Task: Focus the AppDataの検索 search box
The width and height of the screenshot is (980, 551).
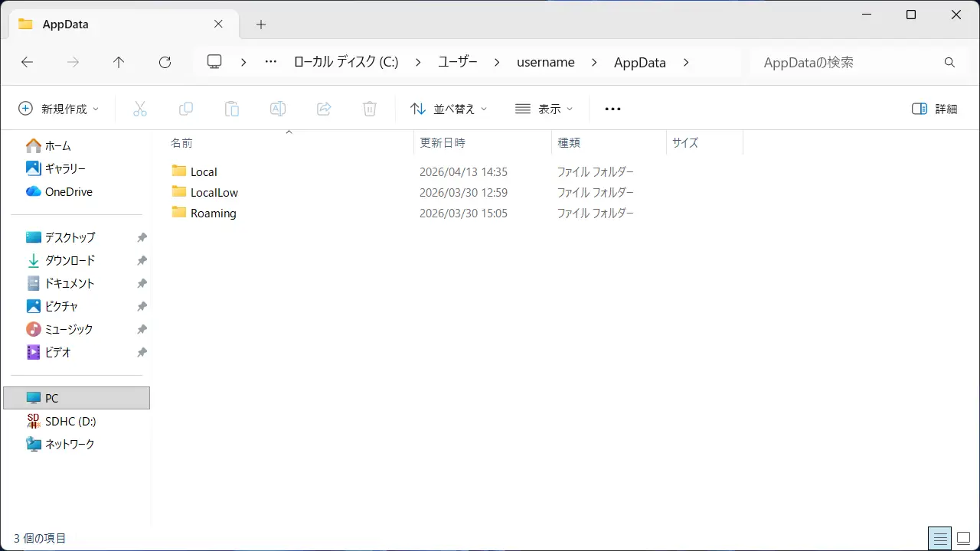Action: click(x=846, y=63)
